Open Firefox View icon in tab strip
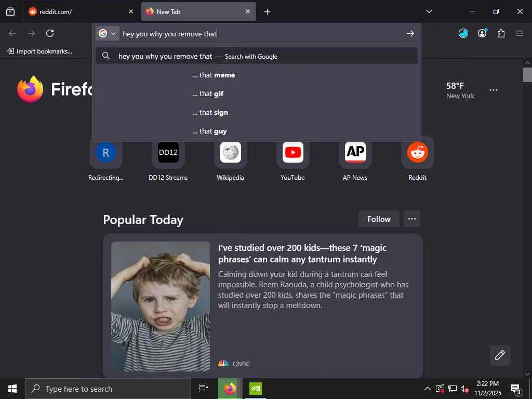 point(10,11)
